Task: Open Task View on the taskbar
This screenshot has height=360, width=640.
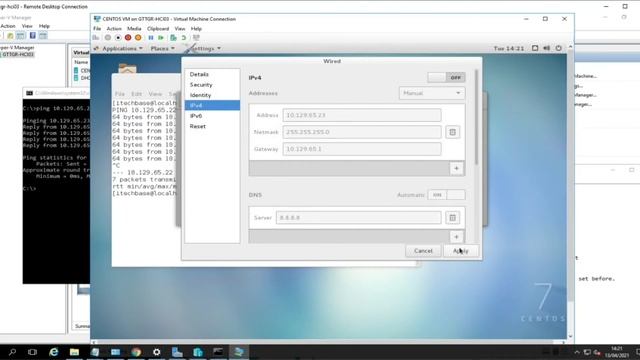Action: [x=32, y=352]
